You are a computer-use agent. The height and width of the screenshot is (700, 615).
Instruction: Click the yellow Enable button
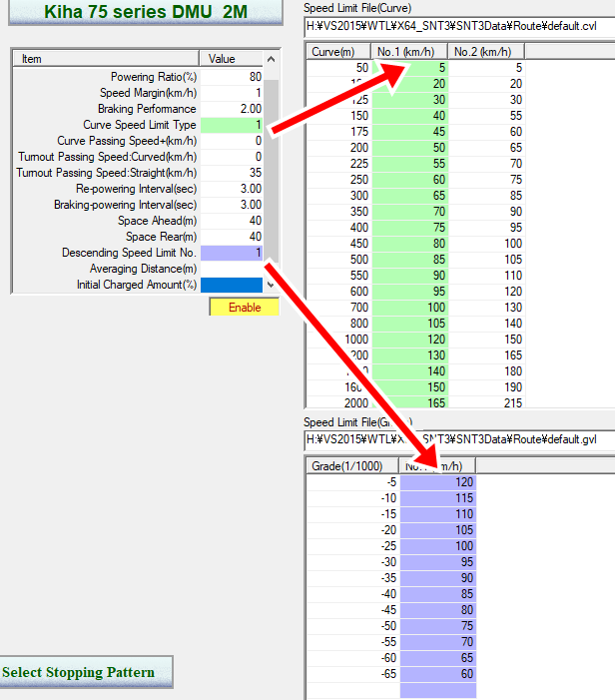[245, 308]
